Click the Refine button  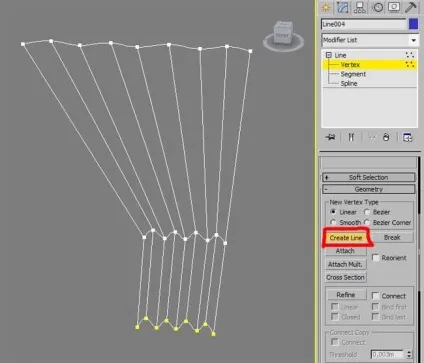[346, 295]
